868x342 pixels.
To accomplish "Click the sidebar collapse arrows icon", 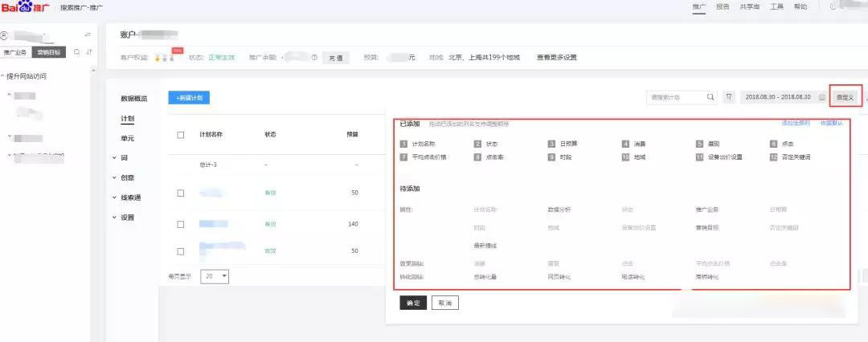I will pos(88,35).
